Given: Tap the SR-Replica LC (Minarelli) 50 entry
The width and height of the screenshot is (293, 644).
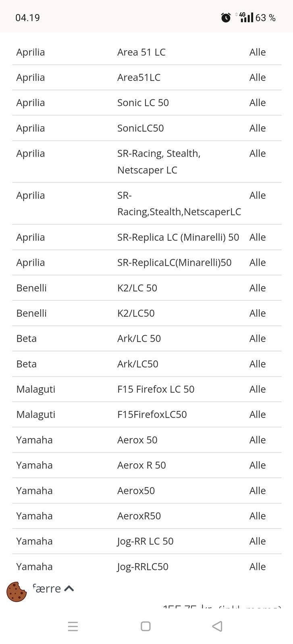Looking at the screenshot, I should click(x=178, y=237).
